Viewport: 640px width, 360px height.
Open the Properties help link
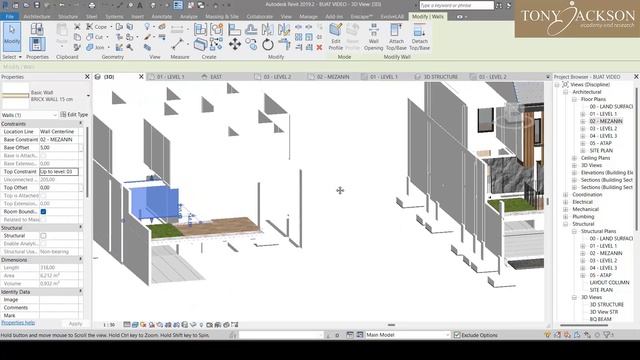18,323
